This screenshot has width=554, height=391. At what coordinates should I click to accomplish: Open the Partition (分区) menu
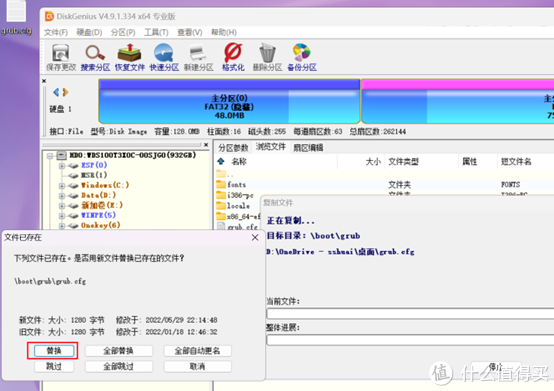pos(123,32)
